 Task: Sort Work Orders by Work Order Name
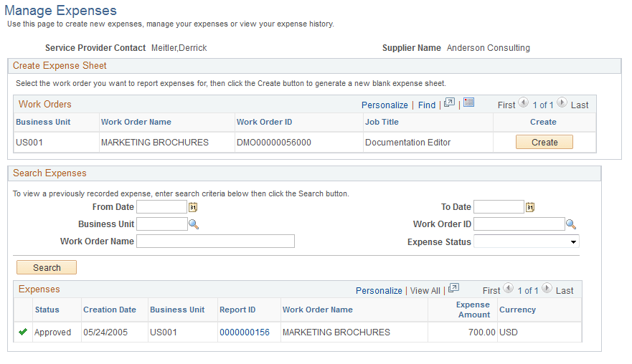coord(136,122)
